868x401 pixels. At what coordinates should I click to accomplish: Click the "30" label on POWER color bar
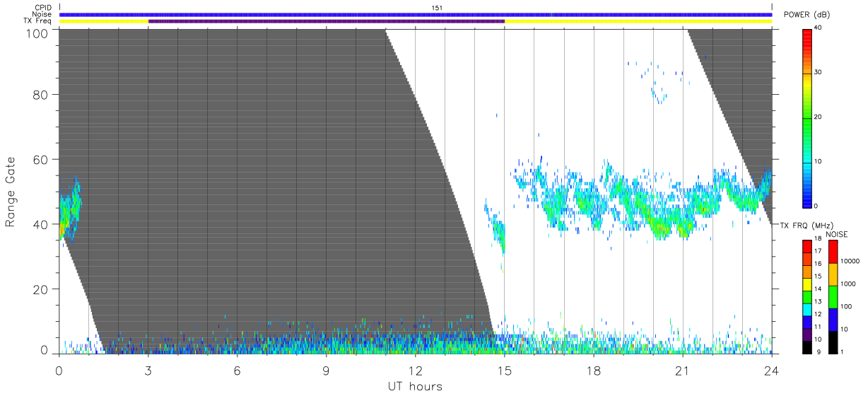[819, 72]
